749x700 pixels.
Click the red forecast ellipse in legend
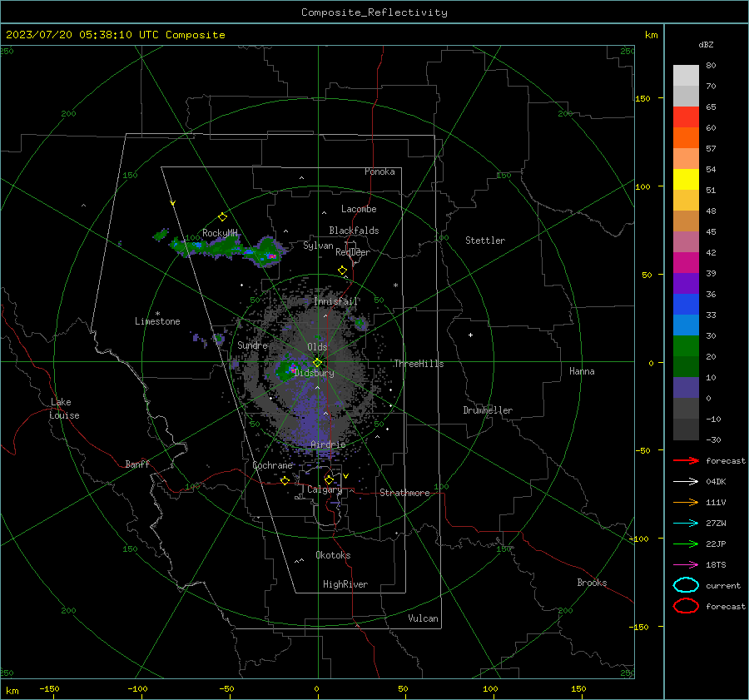pyautogui.click(x=686, y=606)
